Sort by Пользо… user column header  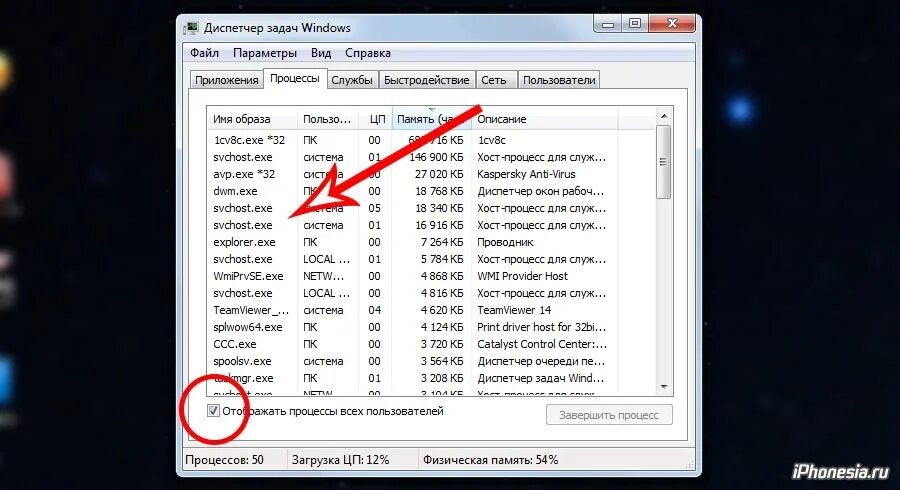tap(327, 119)
